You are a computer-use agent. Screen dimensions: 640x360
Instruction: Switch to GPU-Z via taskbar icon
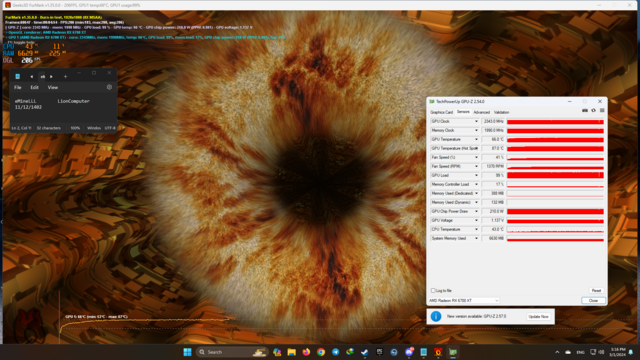pyautogui.click(x=453, y=352)
